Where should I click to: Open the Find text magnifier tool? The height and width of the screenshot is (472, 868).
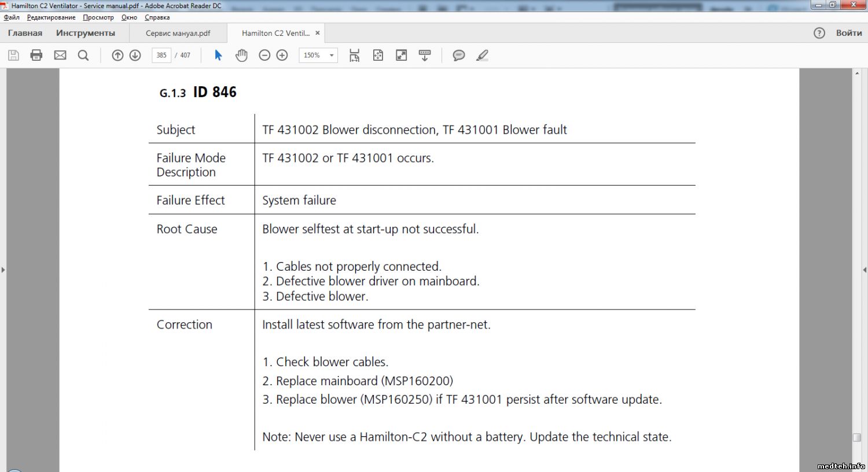point(83,56)
